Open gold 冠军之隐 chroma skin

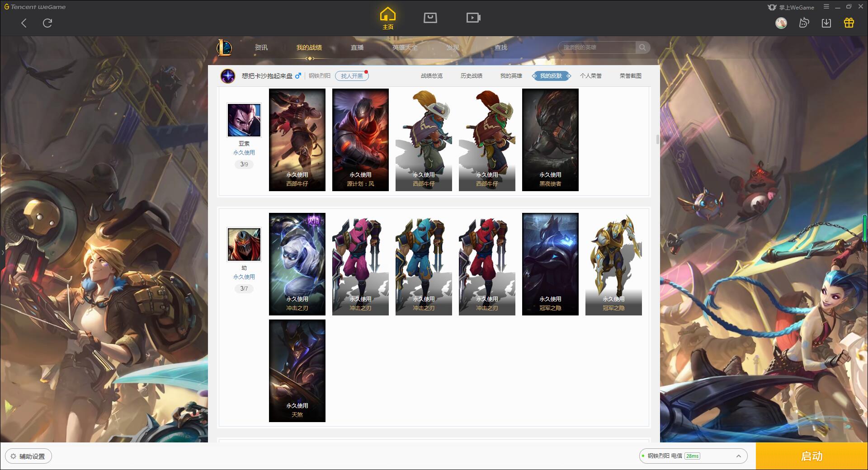[x=613, y=264]
